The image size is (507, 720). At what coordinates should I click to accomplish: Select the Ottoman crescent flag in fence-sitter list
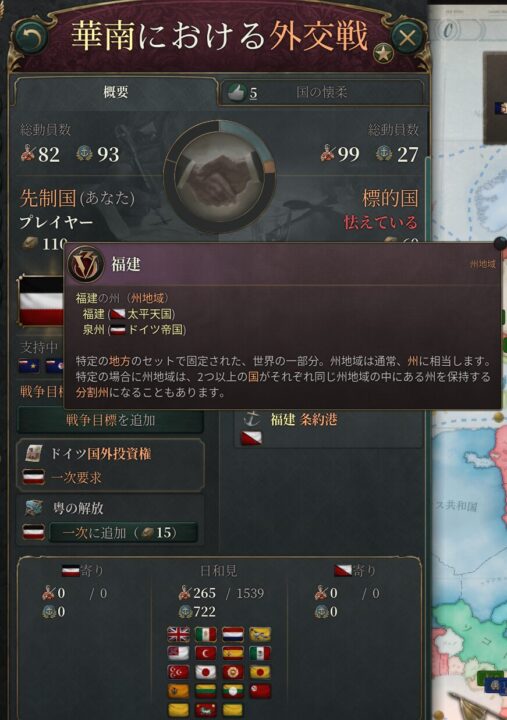[205, 653]
